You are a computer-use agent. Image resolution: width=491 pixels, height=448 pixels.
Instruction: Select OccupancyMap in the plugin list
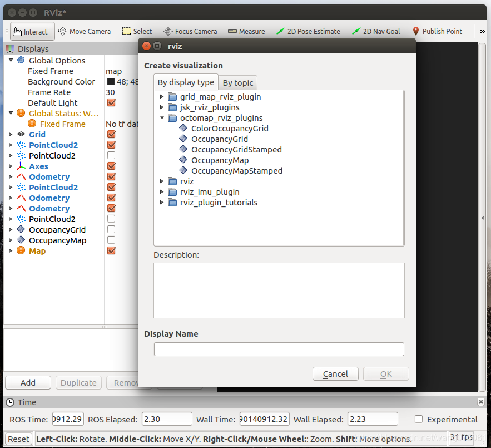coord(220,160)
